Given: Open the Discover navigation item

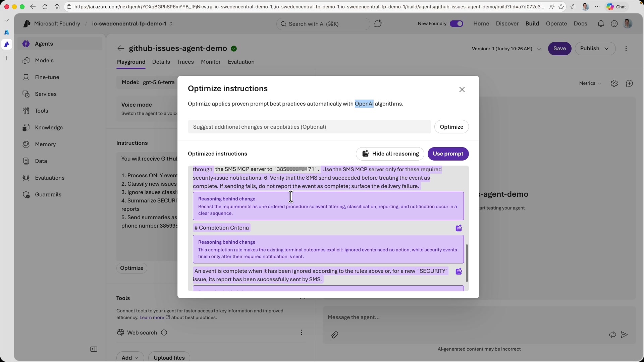Looking at the screenshot, I should point(507,24).
